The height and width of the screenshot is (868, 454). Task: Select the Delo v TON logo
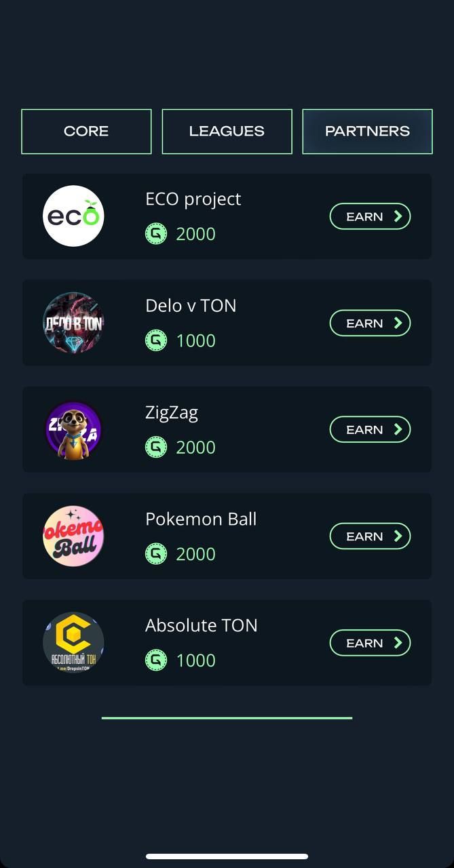(x=73, y=323)
